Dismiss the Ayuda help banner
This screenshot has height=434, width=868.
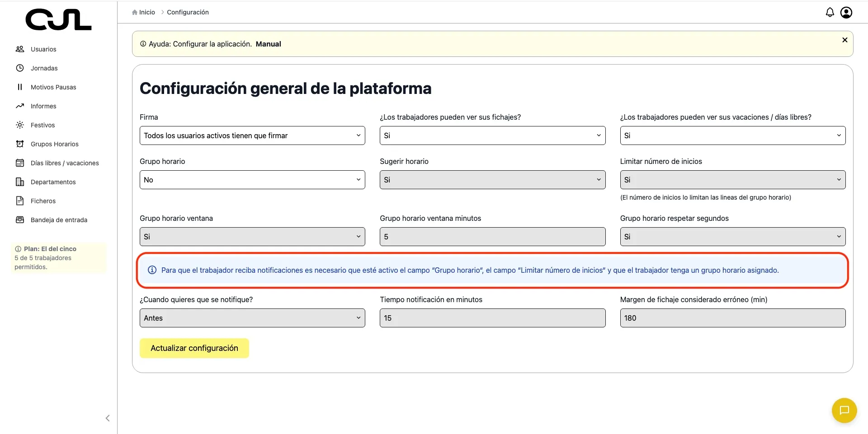(x=844, y=40)
